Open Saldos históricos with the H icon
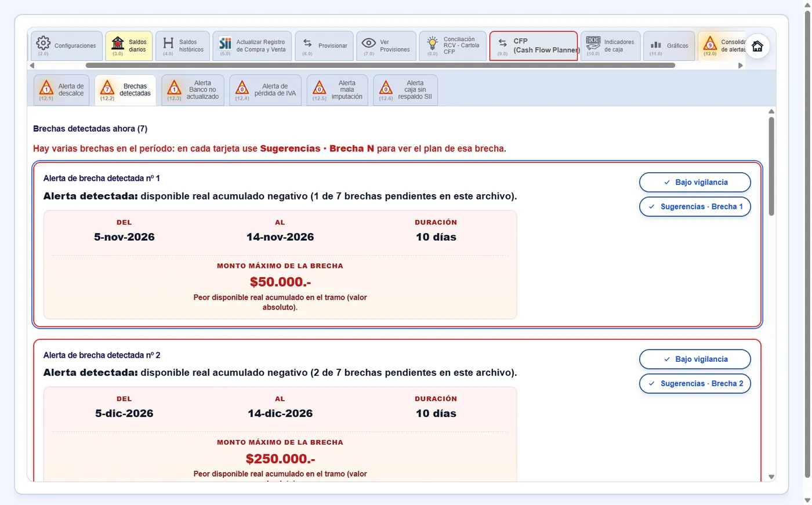812x505 pixels. coord(168,43)
